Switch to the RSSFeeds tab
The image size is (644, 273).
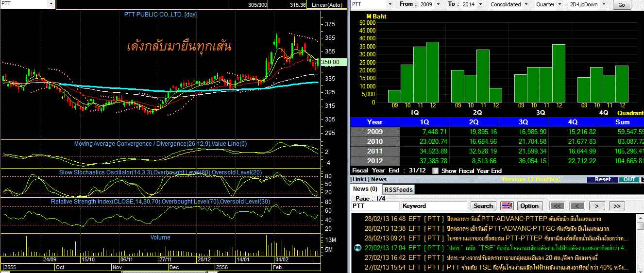399,189
